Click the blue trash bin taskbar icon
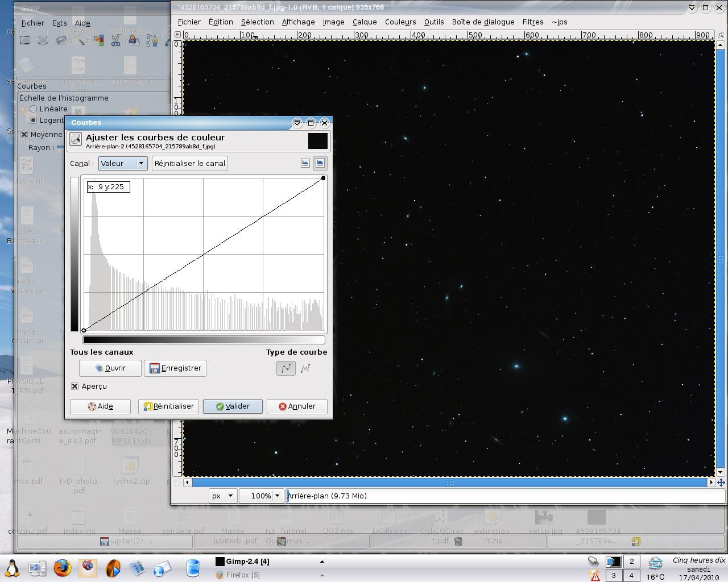This screenshot has height=582, width=728. click(193, 568)
